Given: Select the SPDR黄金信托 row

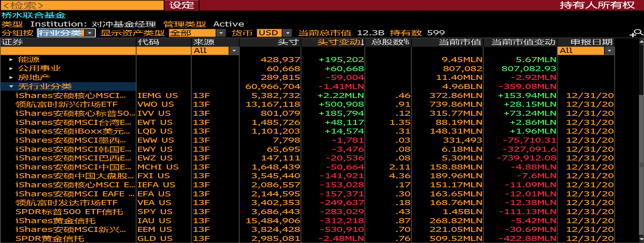Looking at the screenshot, I should click(x=307, y=239).
